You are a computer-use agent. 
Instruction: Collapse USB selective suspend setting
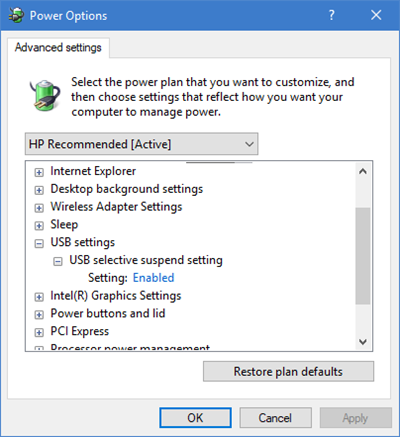coord(58,262)
